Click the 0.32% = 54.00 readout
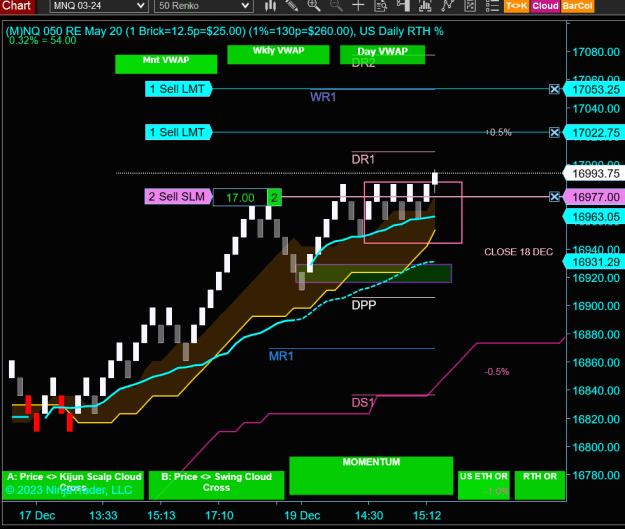 tap(42, 40)
